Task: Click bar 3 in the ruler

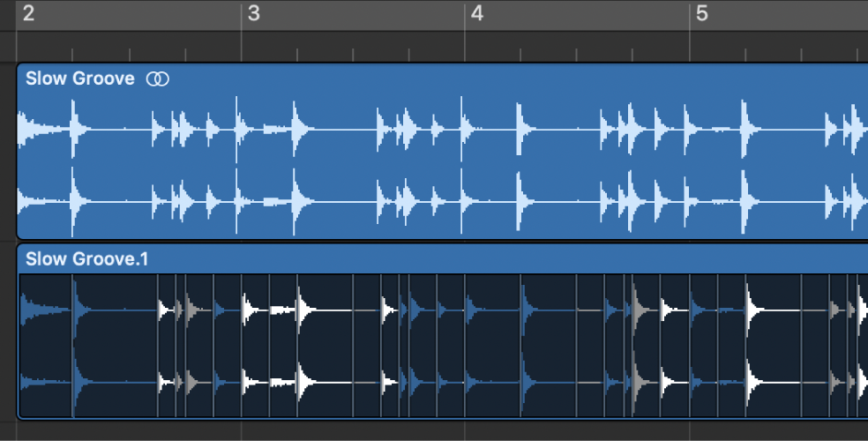Action: pyautogui.click(x=253, y=13)
